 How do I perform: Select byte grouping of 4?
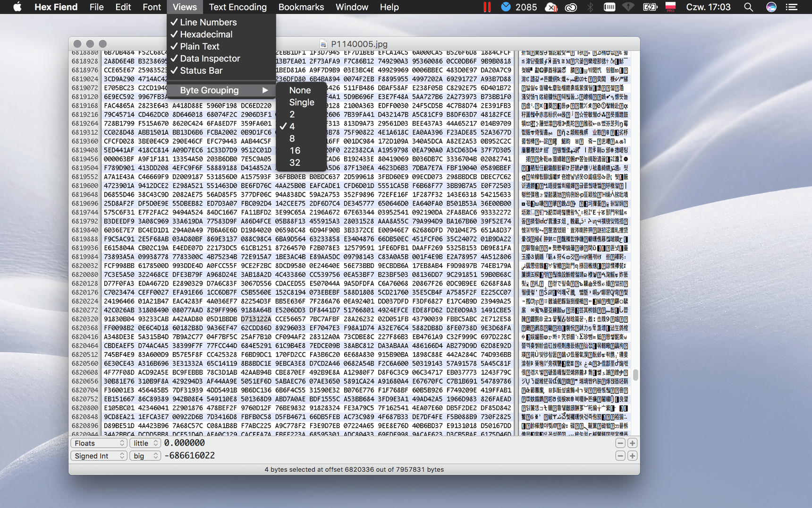(301, 126)
